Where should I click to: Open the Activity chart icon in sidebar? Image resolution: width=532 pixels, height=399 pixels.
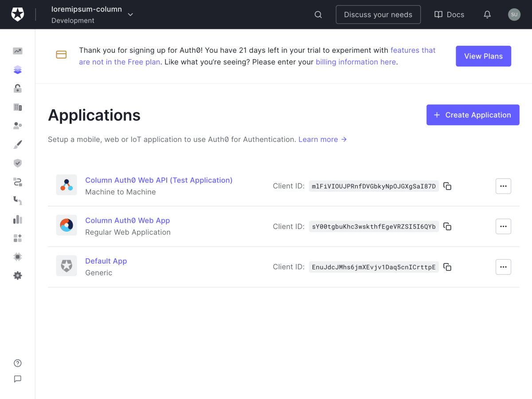click(18, 51)
